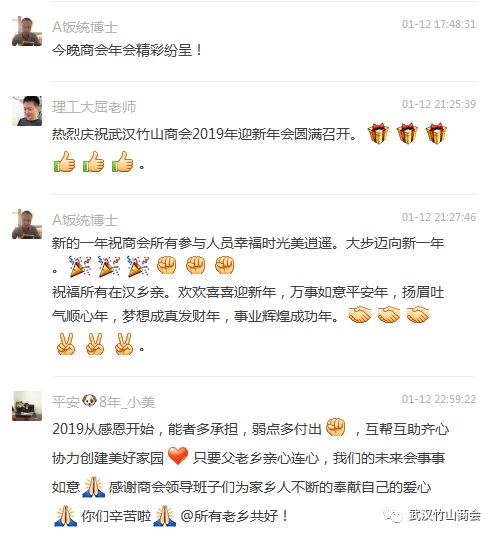Click the red heart emoji

[x=178, y=456]
